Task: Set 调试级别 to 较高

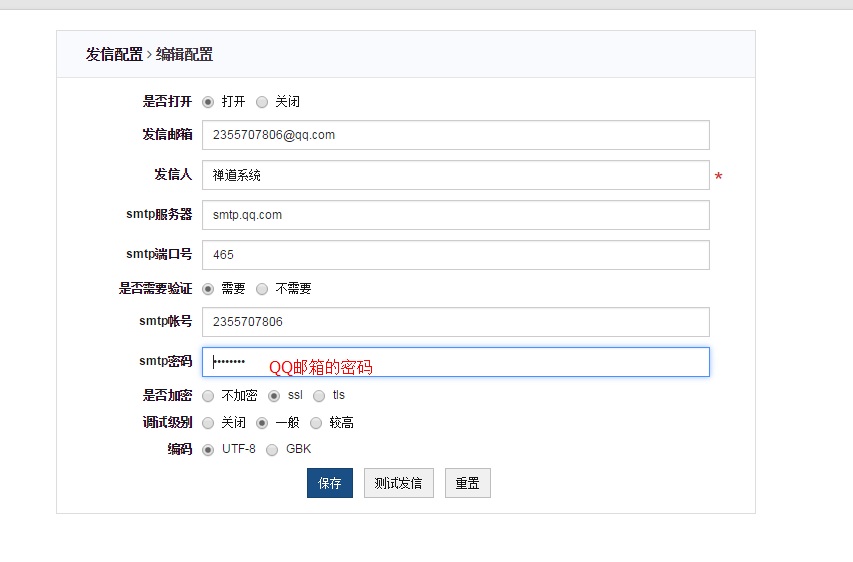Action: pyautogui.click(x=316, y=423)
